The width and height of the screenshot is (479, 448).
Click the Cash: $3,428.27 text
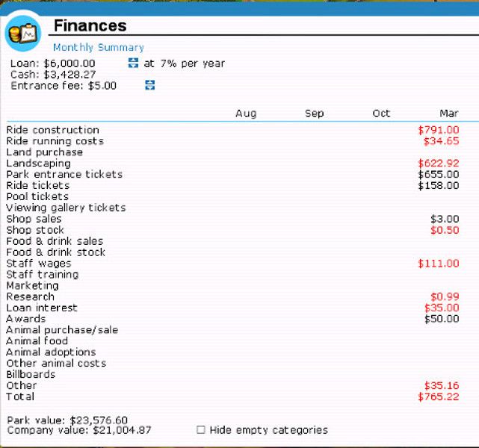(53, 75)
